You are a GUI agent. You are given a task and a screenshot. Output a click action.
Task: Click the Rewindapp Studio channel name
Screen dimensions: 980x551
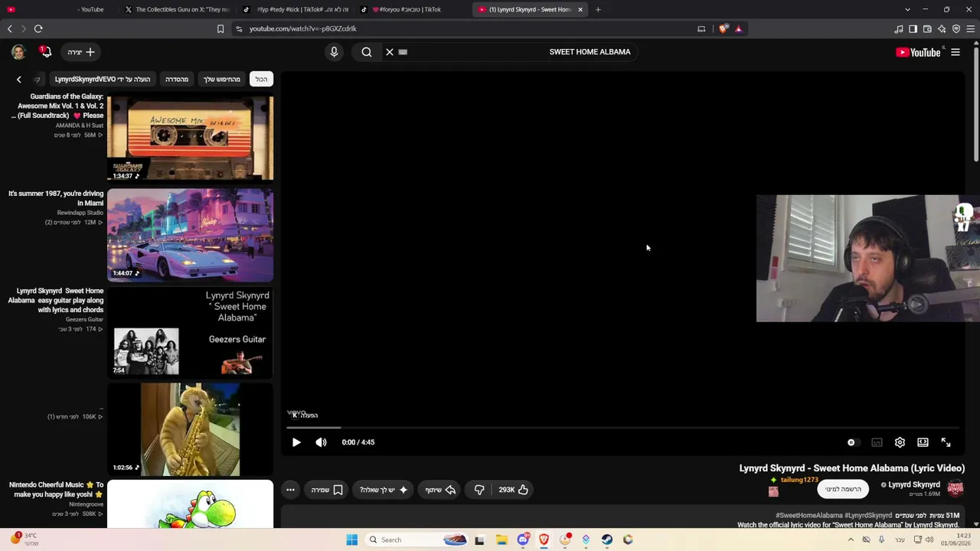pos(80,213)
